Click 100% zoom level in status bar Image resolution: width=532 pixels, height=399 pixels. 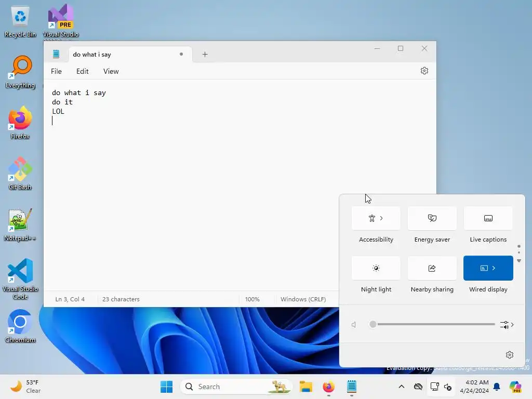click(252, 299)
